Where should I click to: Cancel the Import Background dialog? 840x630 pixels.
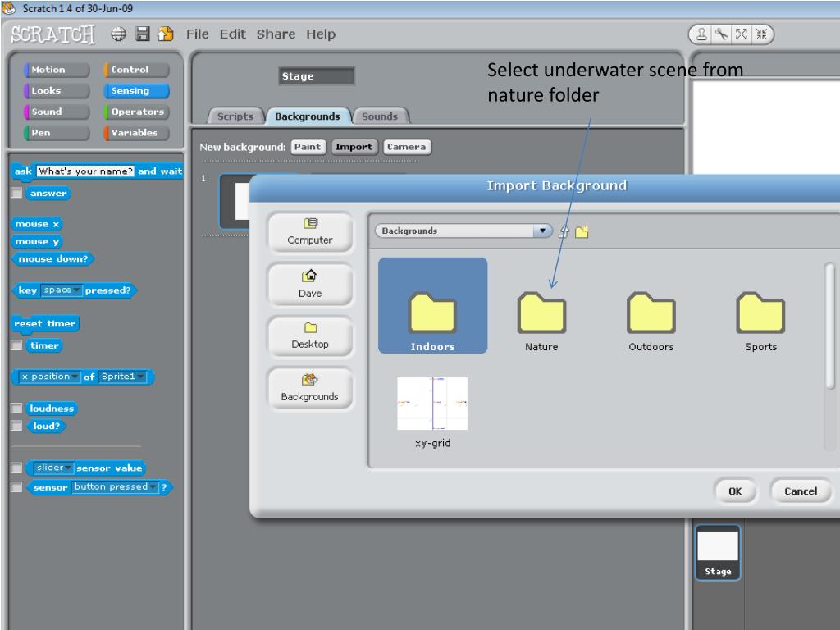(801, 491)
